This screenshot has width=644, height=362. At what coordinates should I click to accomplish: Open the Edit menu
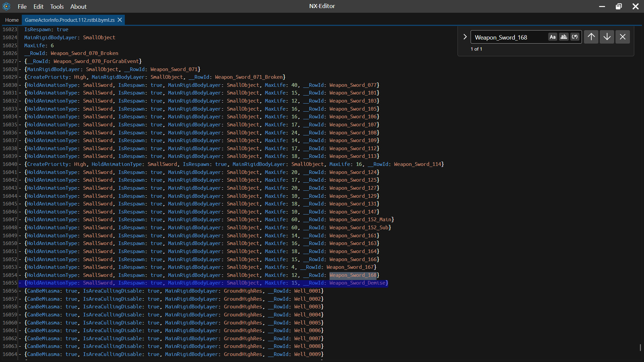38,6
